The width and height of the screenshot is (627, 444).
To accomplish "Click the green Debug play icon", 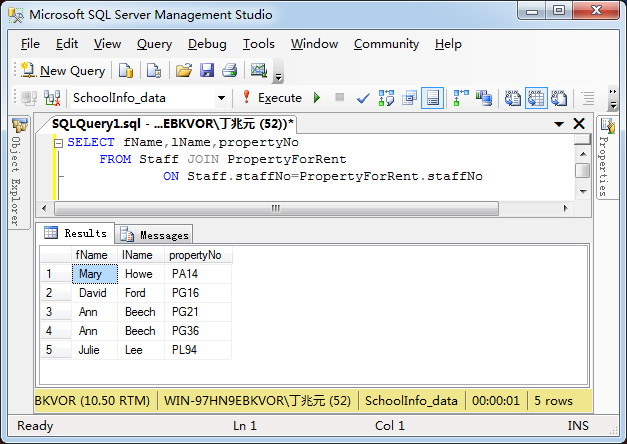I will (317, 98).
